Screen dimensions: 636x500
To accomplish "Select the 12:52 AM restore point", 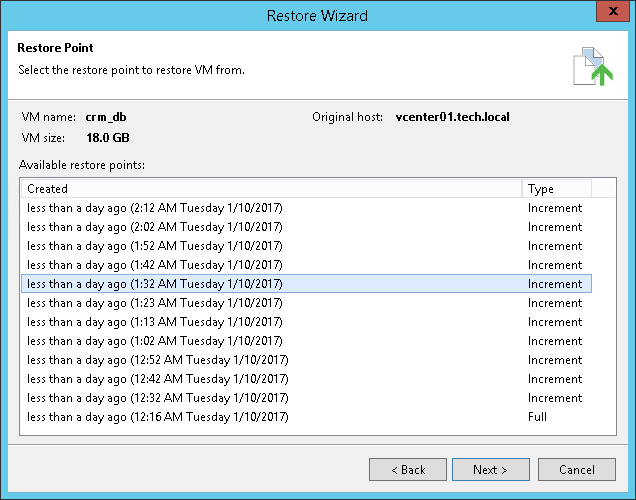I will [307, 360].
